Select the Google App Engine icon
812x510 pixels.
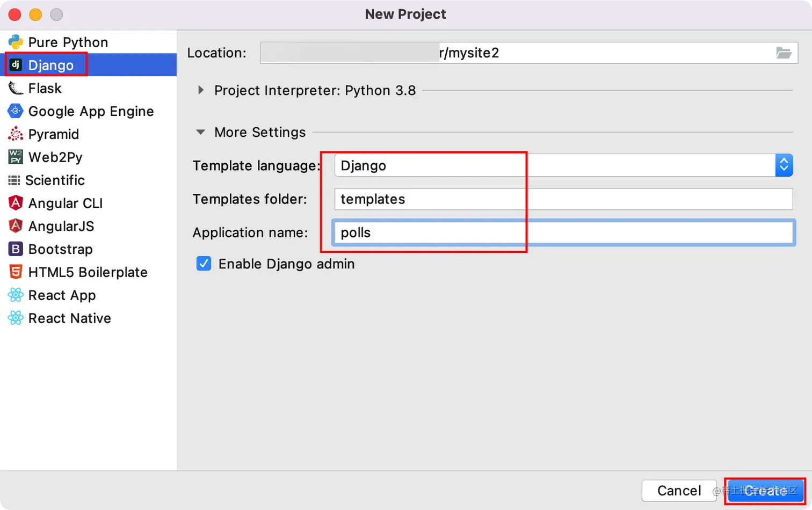coord(16,111)
